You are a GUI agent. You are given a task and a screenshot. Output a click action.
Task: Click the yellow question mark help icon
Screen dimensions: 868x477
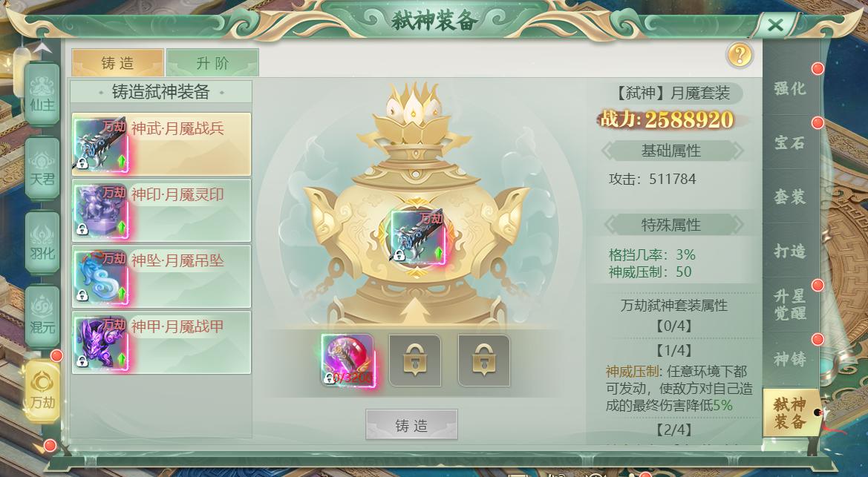740,55
